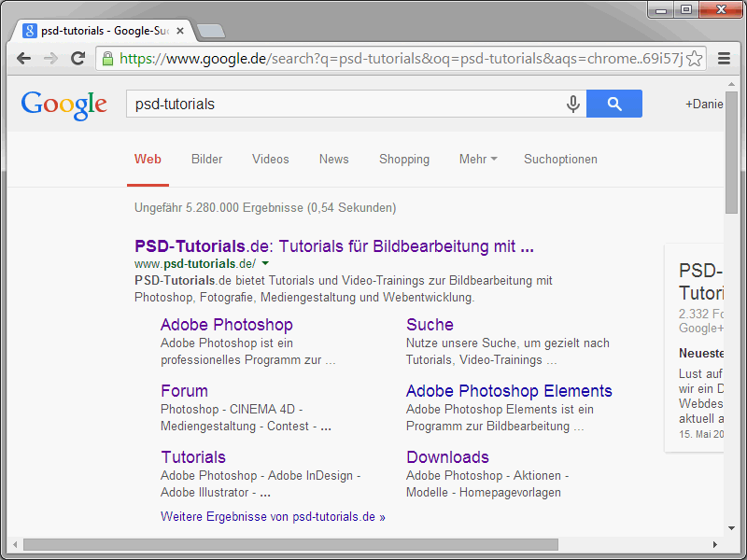Close the psd-tutorials Google tab
Screen dimensions: 747x560
(x=180, y=31)
